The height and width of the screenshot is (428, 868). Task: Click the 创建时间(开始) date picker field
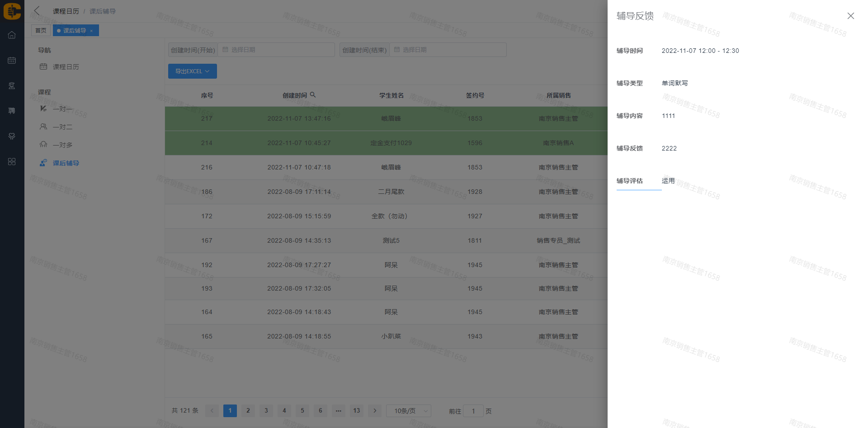(x=276, y=50)
